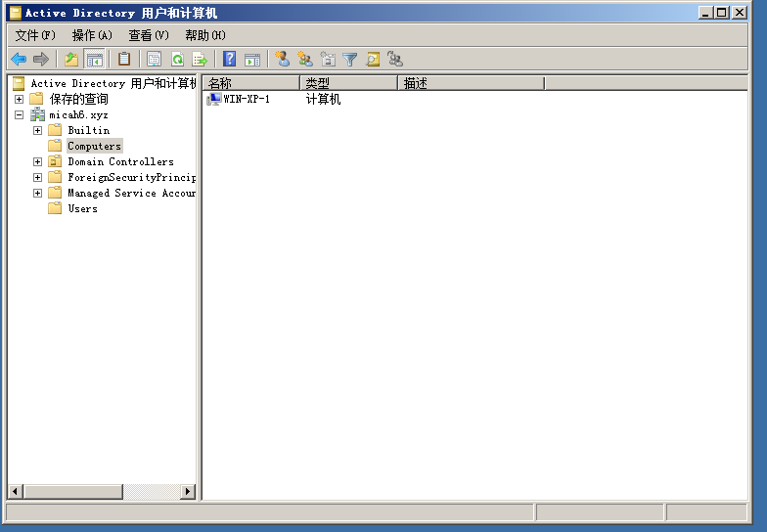
Task: Click the Forward arrow toolbar icon
Action: point(41,60)
